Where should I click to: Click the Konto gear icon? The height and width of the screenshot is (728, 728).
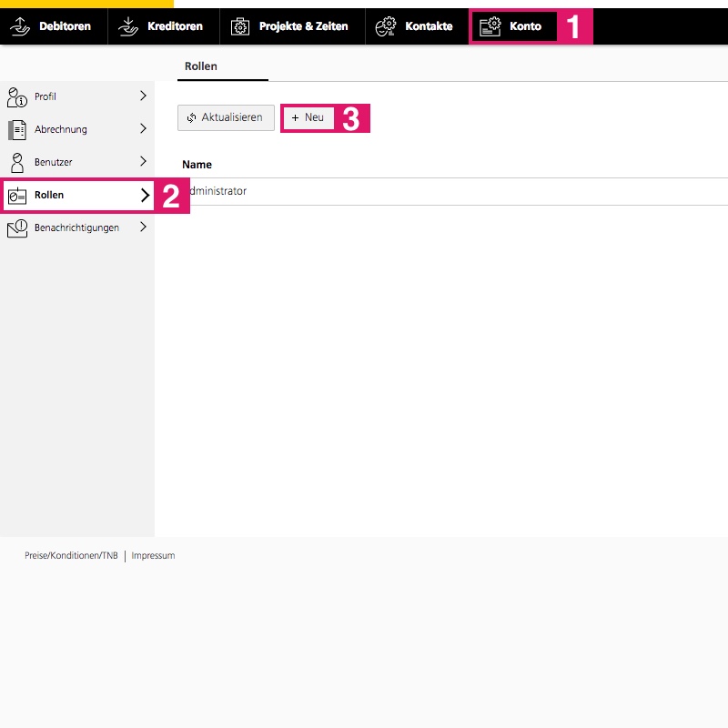pos(490,26)
